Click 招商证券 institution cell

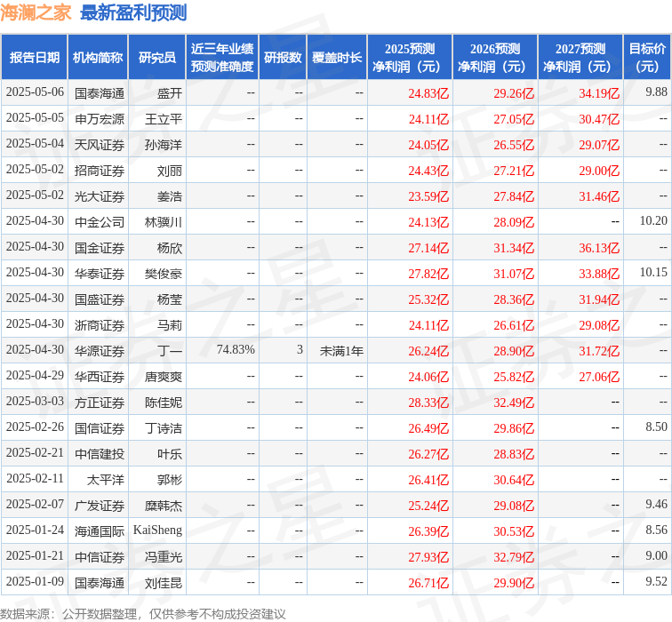click(x=100, y=171)
